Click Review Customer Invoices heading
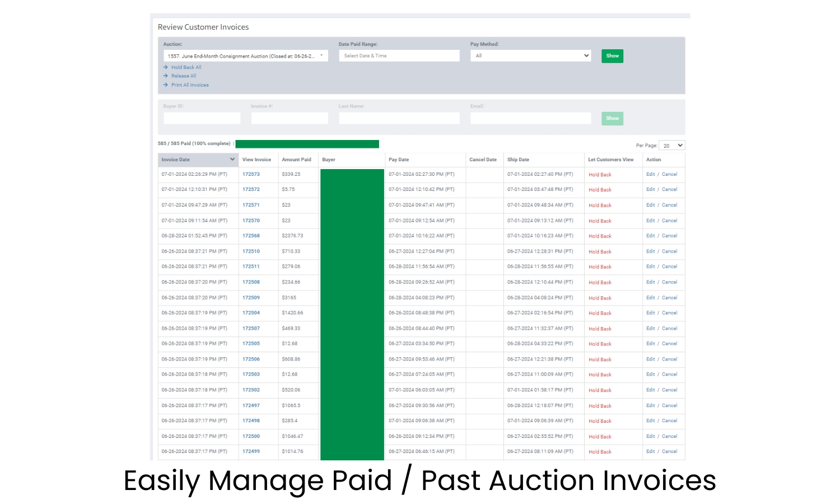The width and height of the screenshot is (840, 504). (x=203, y=27)
